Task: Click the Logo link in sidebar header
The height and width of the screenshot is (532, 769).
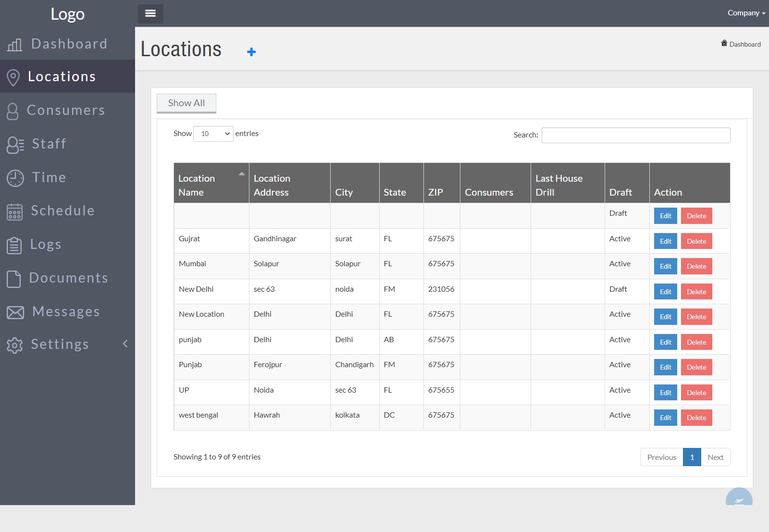Action: 68,14
